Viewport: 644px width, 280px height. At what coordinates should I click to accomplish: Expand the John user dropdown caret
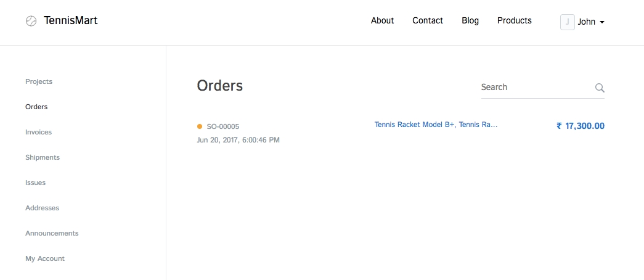602,22
